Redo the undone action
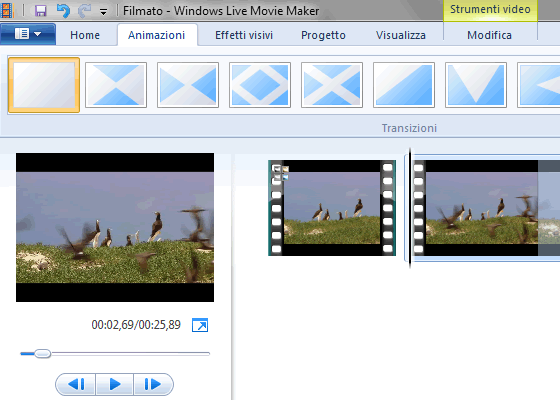Screen dimensions: 560x400 point(84,11)
